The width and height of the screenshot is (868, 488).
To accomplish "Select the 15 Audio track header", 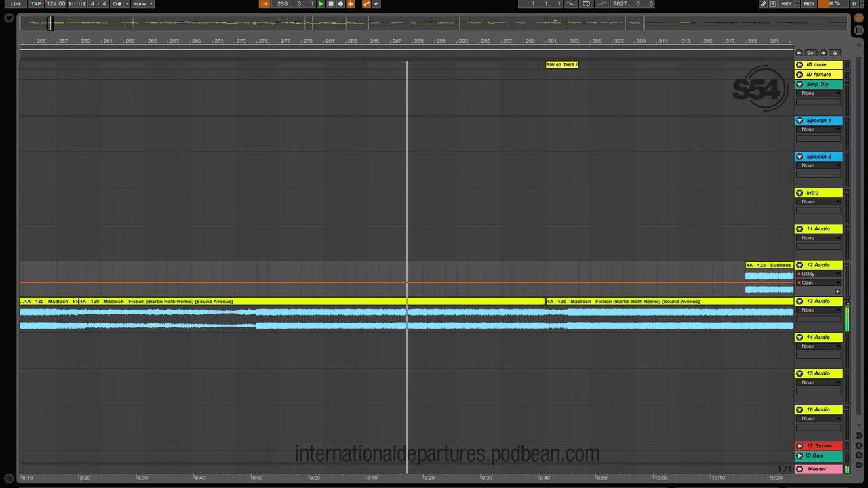I will [x=818, y=373].
